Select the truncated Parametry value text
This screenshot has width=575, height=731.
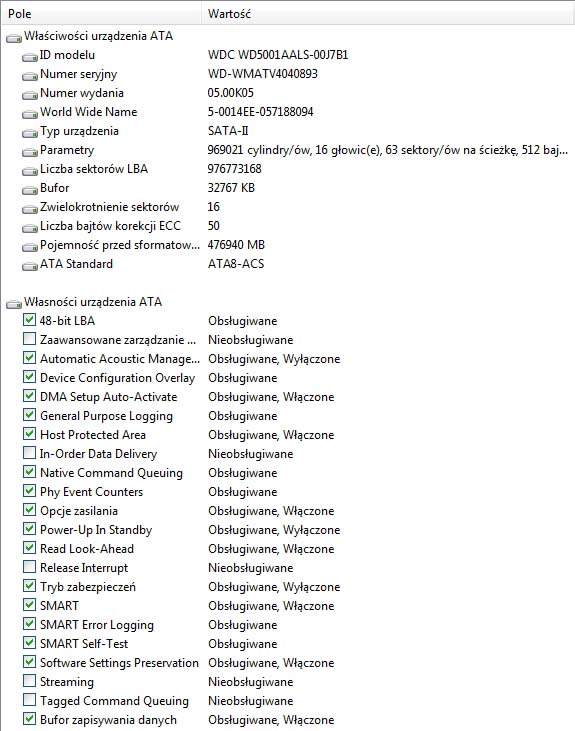pyautogui.click(x=388, y=150)
